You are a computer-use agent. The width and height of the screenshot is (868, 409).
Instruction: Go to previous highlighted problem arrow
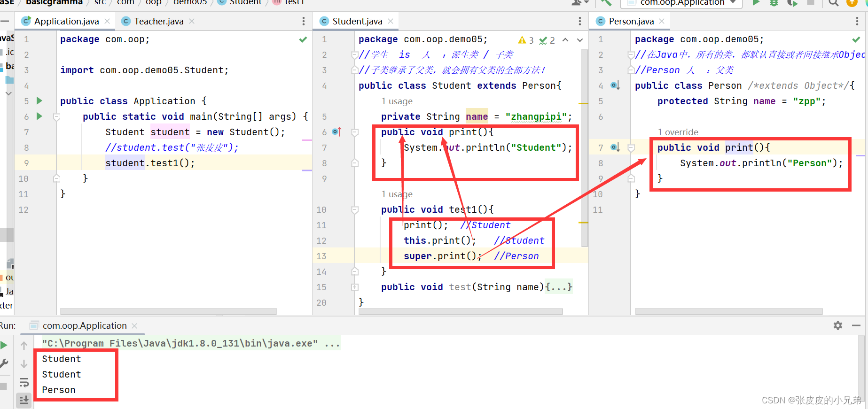(x=565, y=40)
